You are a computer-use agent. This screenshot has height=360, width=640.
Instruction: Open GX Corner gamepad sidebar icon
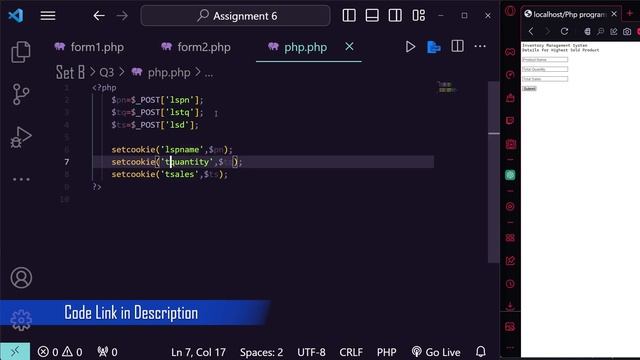click(510, 52)
